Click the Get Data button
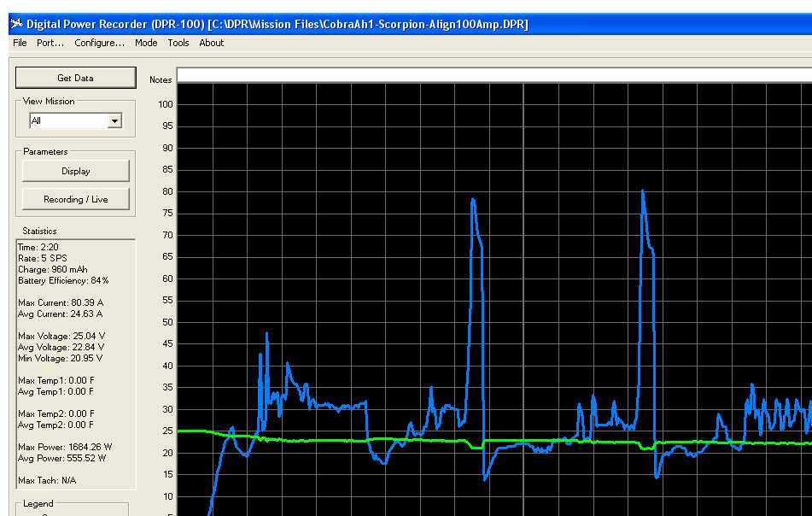The image size is (812, 516). tap(76, 78)
